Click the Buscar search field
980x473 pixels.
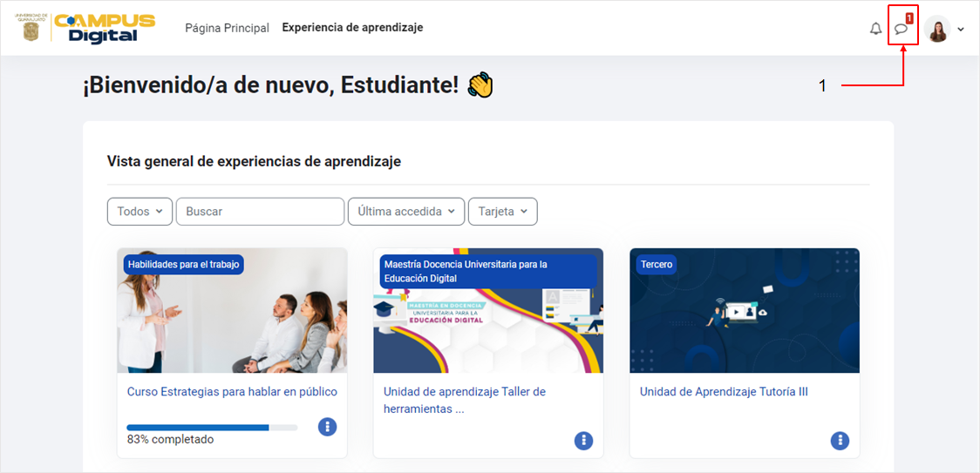(x=260, y=211)
